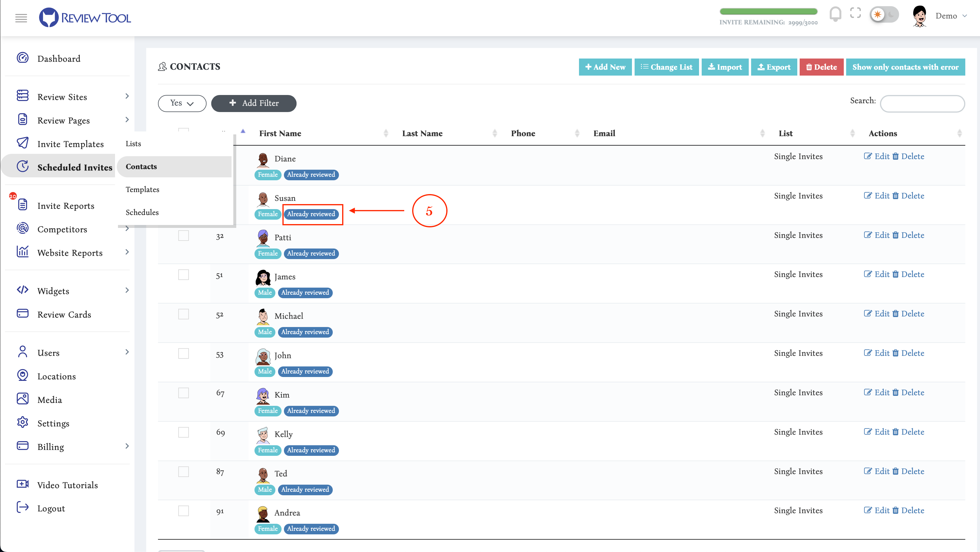Select the checkbox for row 67 Kim
Image resolution: width=980 pixels, height=552 pixels.
point(183,393)
